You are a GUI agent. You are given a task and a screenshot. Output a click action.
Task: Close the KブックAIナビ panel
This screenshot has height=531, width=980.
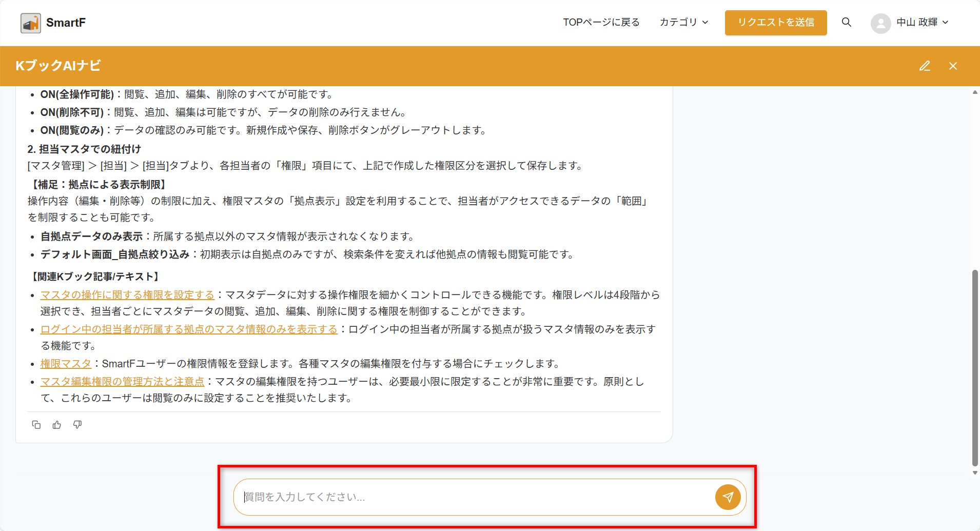(953, 66)
